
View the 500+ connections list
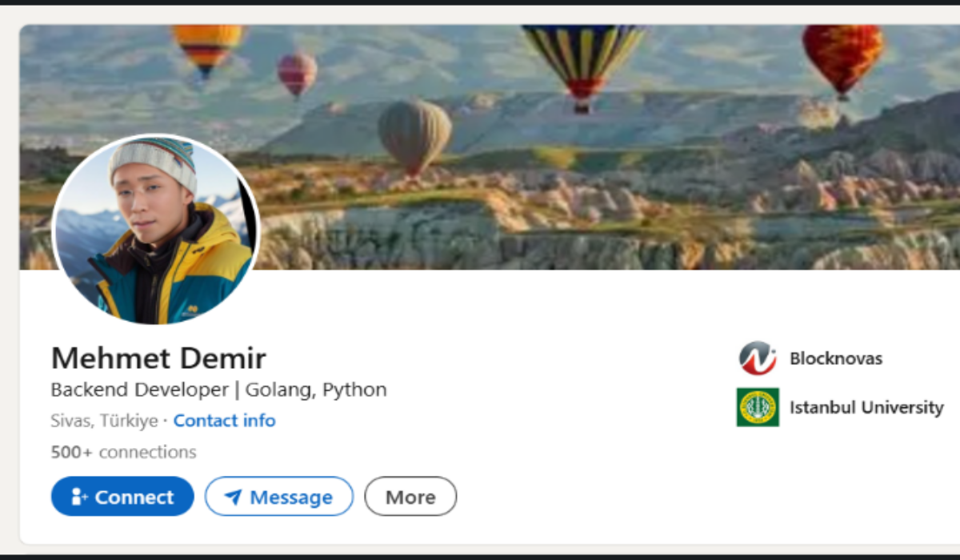pyautogui.click(x=123, y=452)
